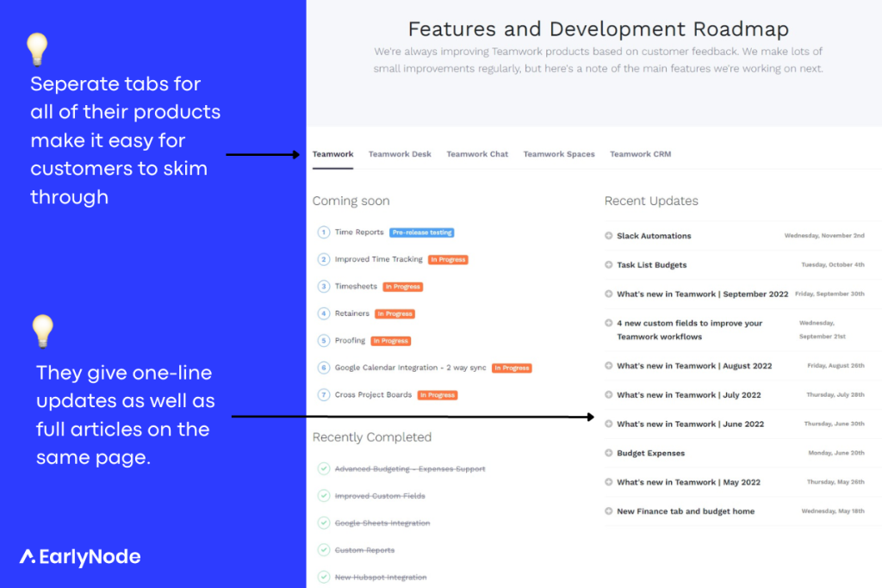Click In Progress badge next to Timesheets
This screenshot has height=588, width=882.
click(403, 287)
